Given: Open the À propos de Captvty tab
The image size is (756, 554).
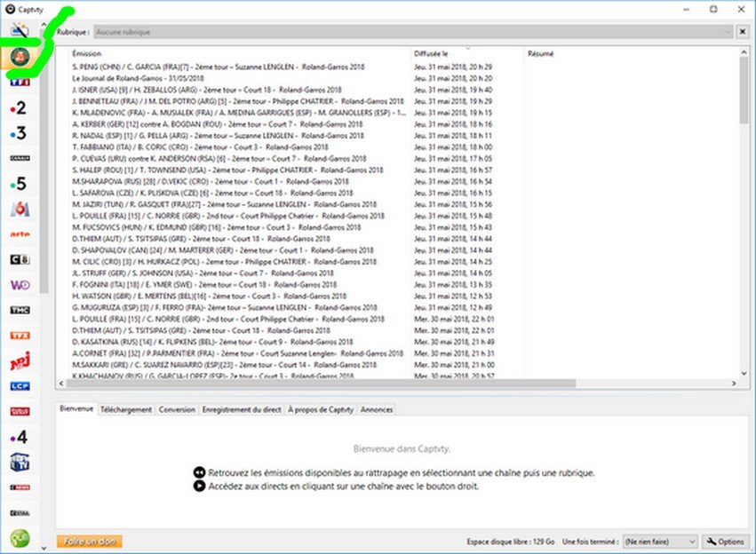Looking at the screenshot, I should [x=321, y=409].
